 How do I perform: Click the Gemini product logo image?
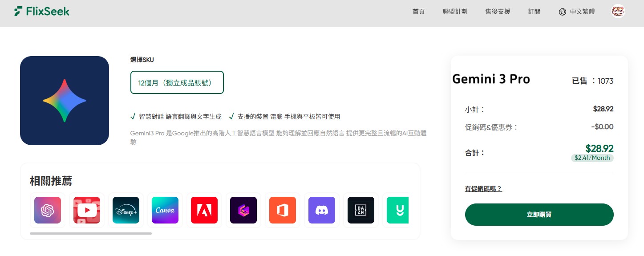(65, 101)
